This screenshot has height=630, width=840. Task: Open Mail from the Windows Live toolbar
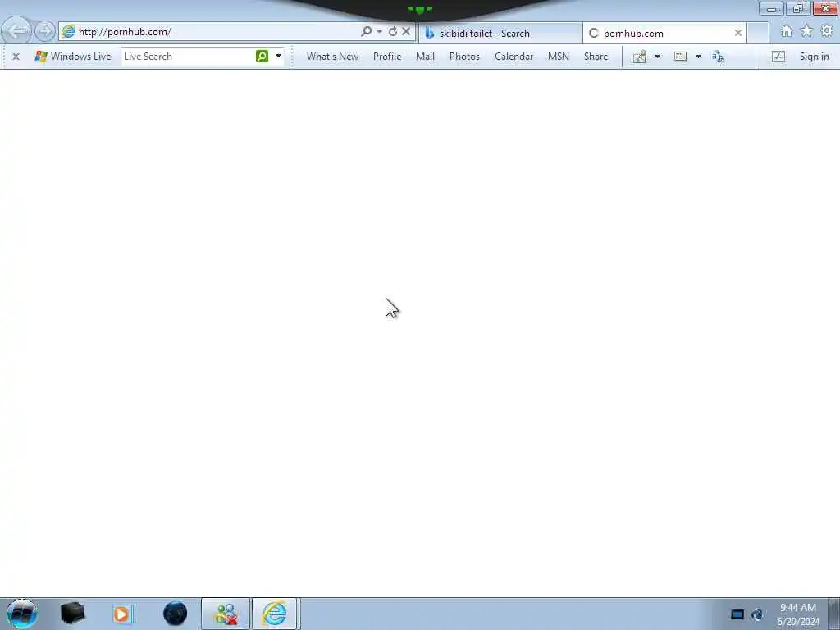click(x=425, y=57)
